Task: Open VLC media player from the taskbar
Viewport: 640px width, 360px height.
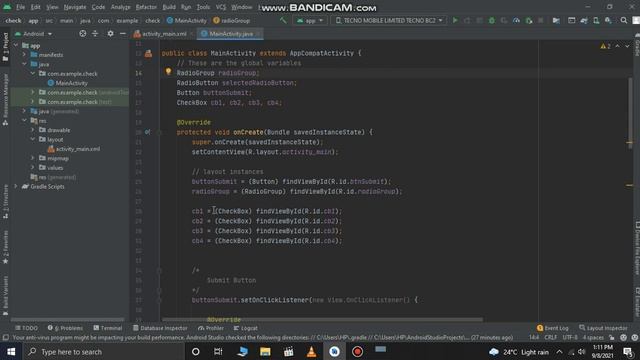Action: (x=311, y=351)
